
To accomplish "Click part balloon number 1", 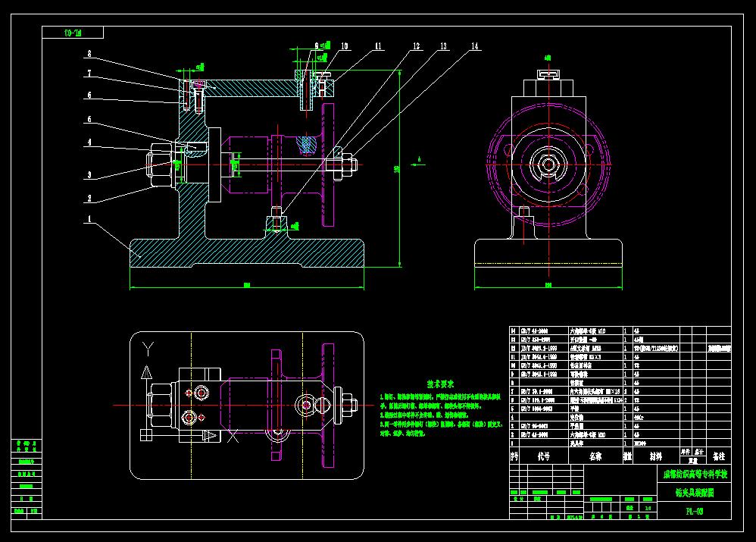I will [x=89, y=219].
